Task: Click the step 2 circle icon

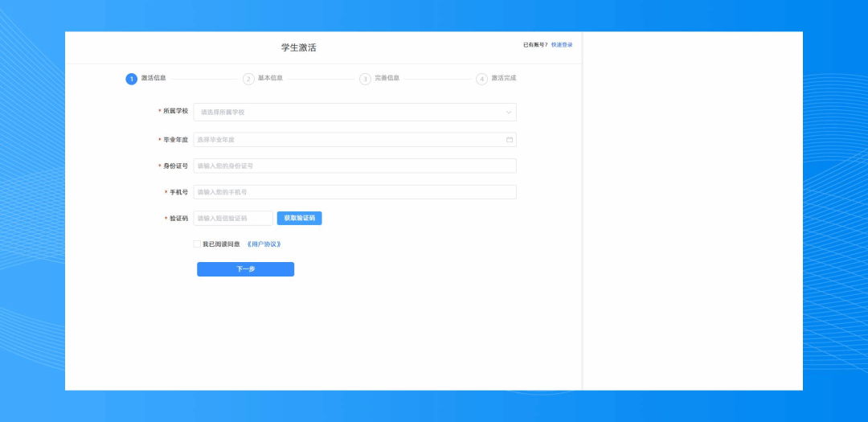Action: [248, 79]
